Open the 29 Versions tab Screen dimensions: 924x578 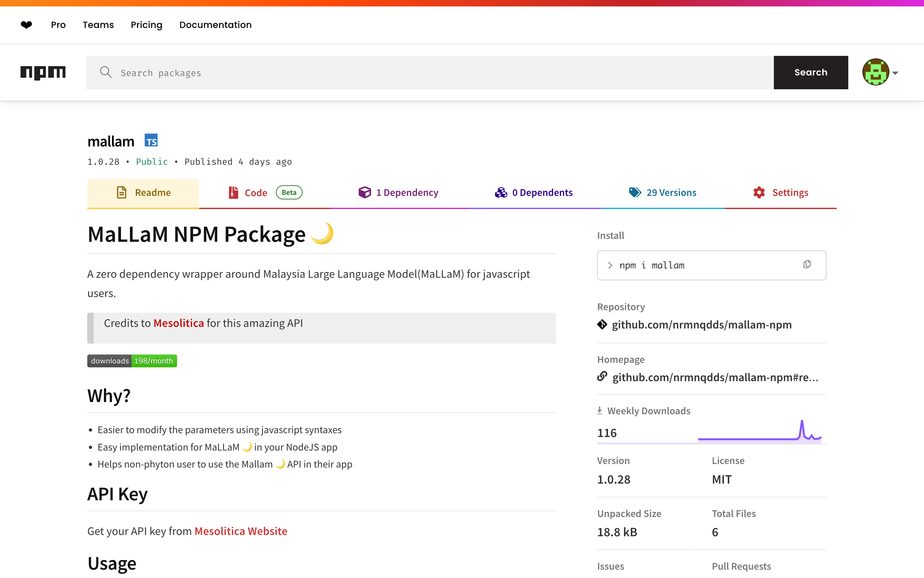point(663,193)
